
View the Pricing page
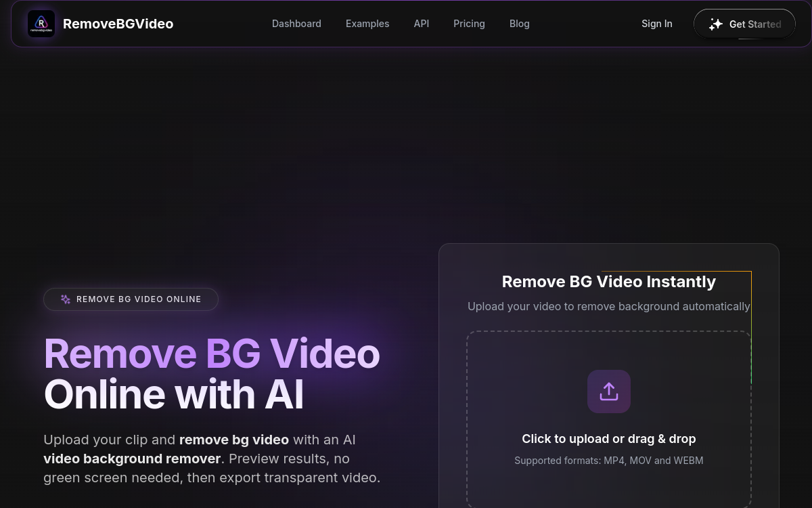click(469, 24)
